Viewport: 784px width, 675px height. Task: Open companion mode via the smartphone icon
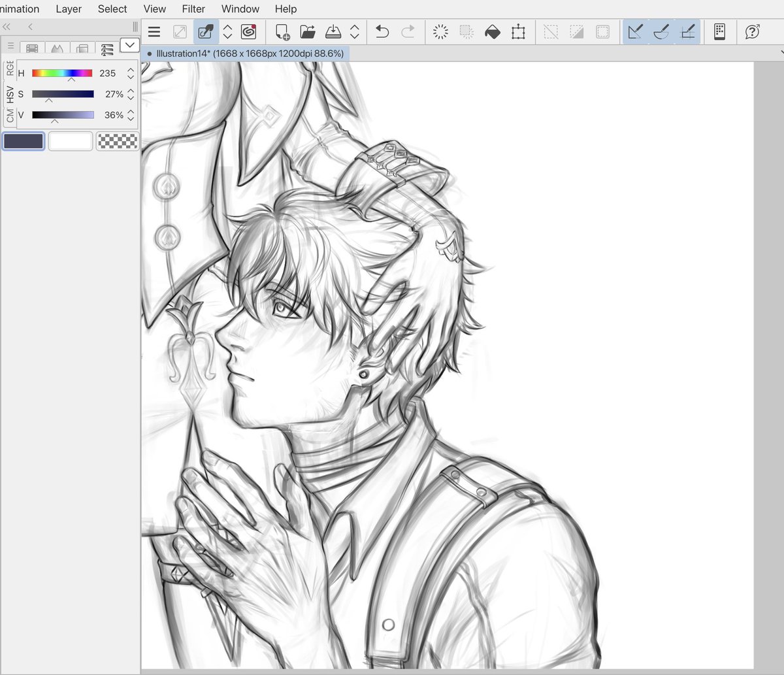pos(721,31)
